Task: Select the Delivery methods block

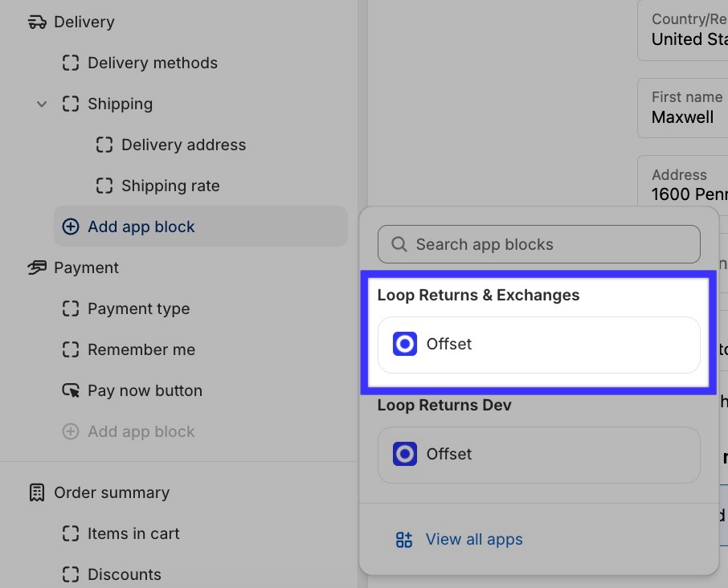Action: click(x=152, y=63)
